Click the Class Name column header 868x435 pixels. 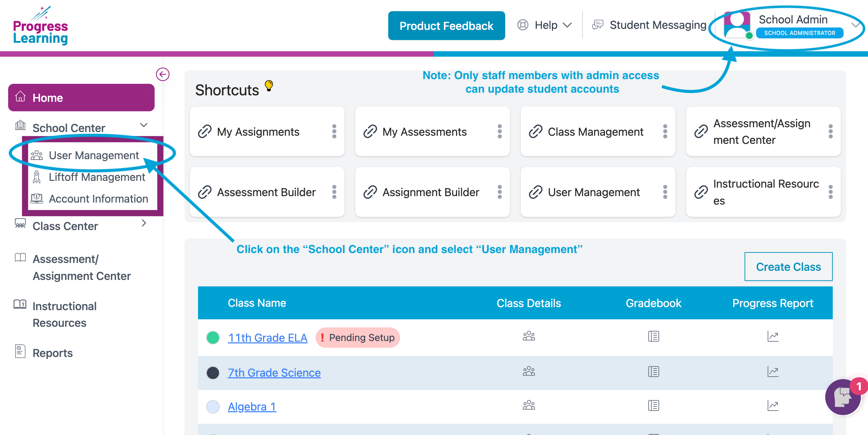pos(257,303)
